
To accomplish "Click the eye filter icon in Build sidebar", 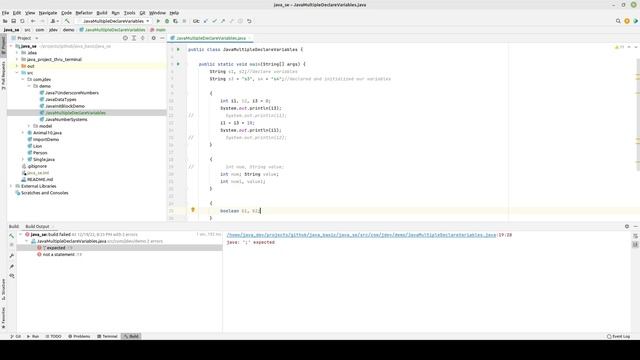I will point(11,276).
